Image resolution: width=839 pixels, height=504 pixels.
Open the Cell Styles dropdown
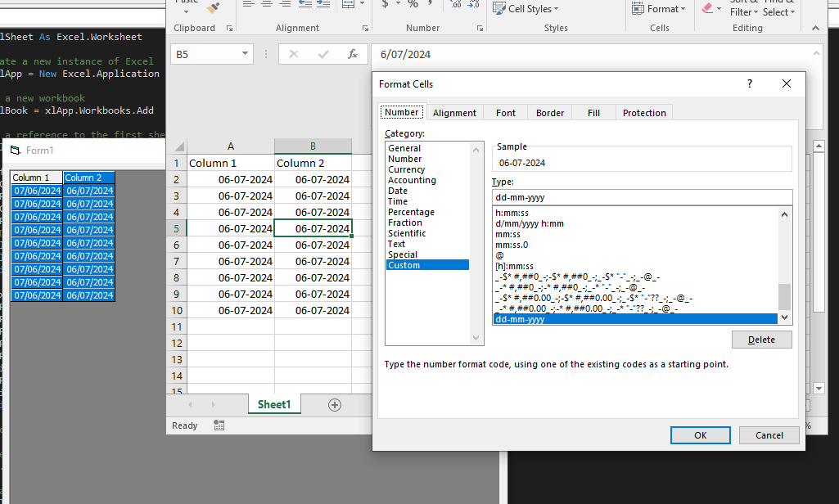(526, 8)
